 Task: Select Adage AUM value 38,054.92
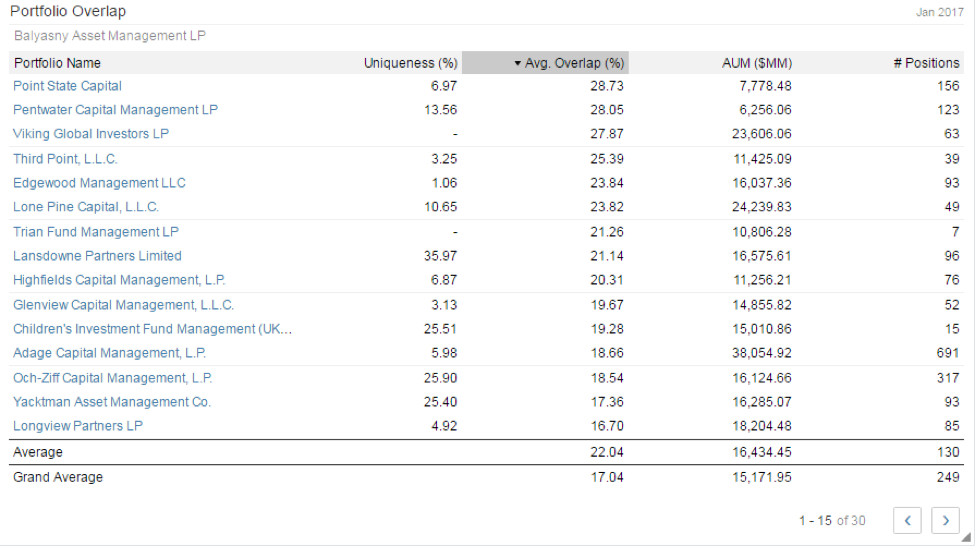762,353
